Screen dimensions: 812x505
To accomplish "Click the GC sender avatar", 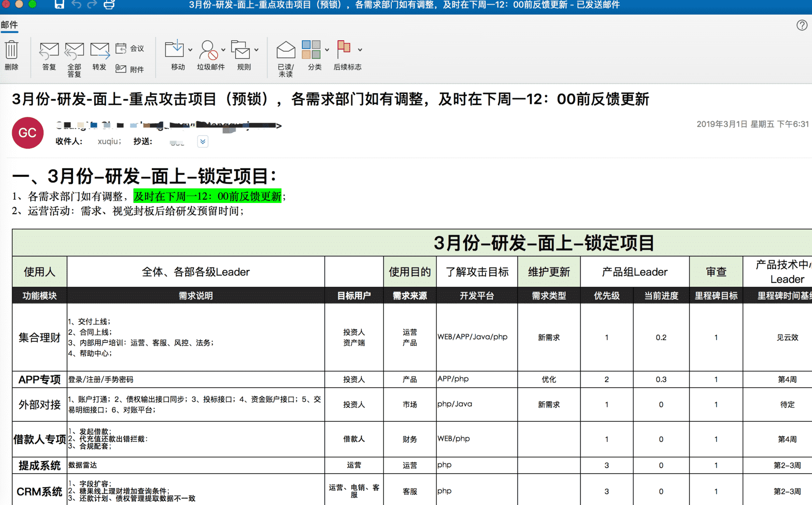I will (28, 133).
